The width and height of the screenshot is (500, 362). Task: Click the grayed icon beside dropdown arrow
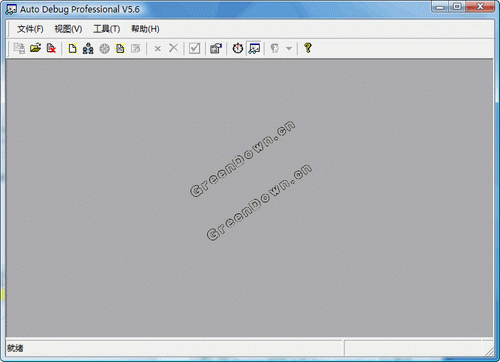pos(275,48)
